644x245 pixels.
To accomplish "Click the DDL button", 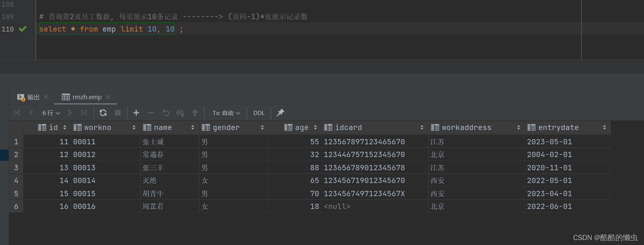I will [x=259, y=113].
